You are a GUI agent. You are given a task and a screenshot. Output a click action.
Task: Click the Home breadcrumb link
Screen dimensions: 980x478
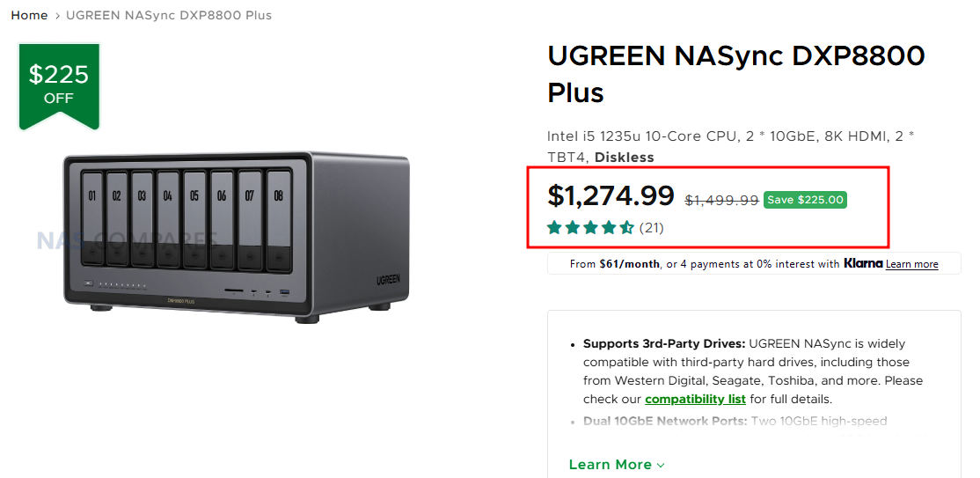[x=29, y=15]
